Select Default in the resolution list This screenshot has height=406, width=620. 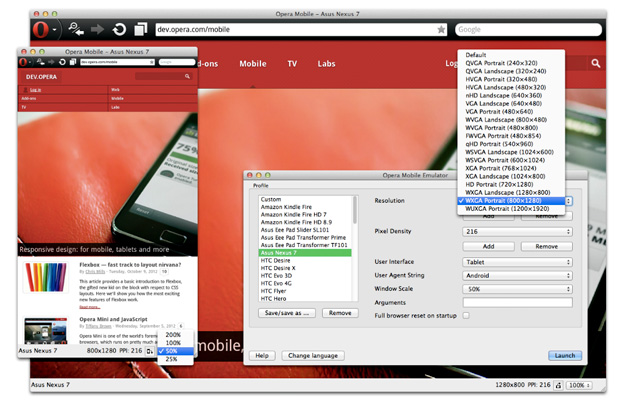coord(510,55)
